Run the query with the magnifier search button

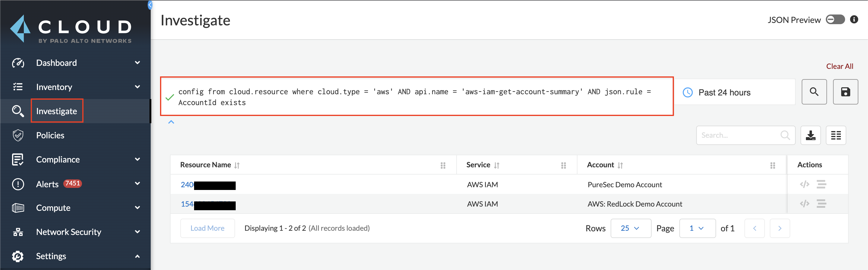814,92
